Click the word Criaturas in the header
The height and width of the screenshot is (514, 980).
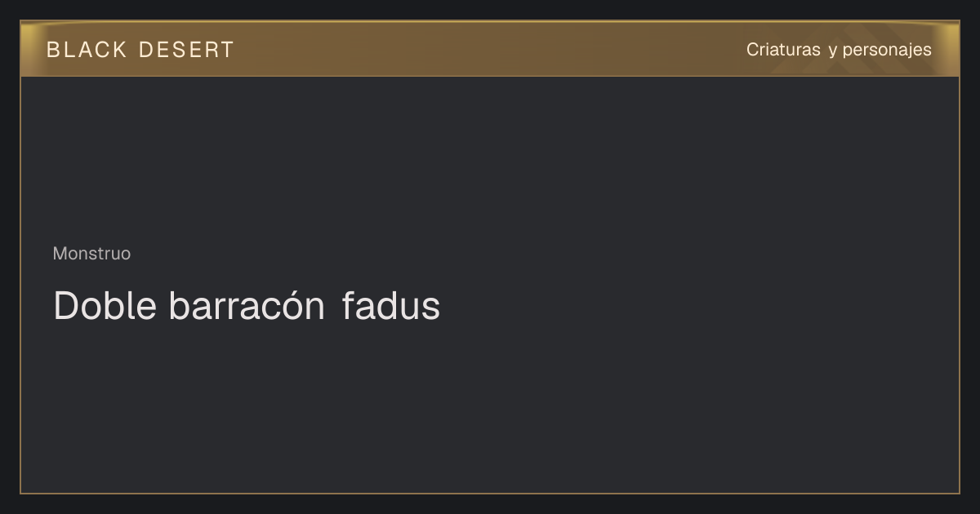click(783, 50)
